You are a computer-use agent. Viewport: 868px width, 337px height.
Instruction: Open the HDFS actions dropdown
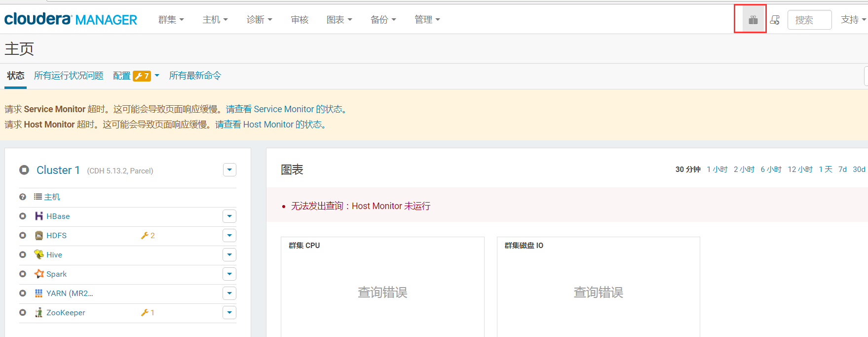(x=229, y=235)
